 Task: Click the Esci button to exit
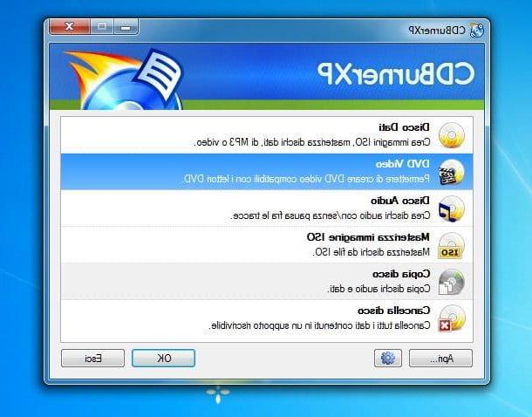[93, 358]
